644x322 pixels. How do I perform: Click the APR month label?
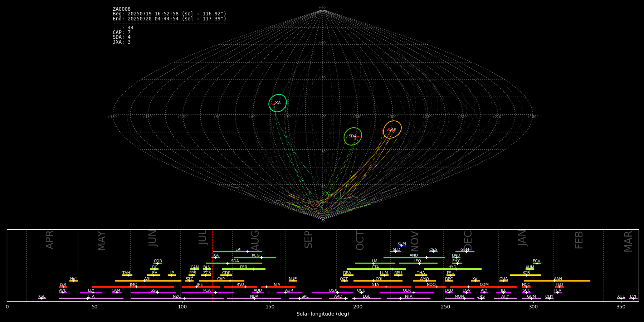pyautogui.click(x=50, y=240)
